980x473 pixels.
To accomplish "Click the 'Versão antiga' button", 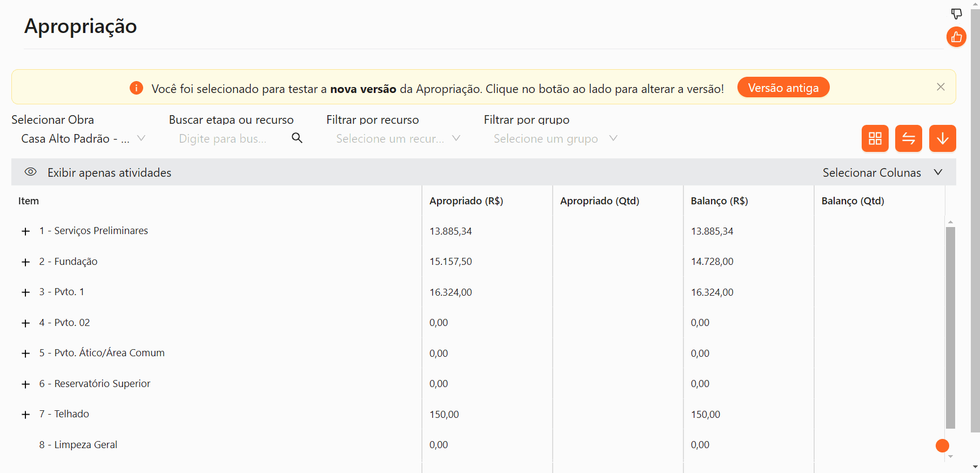I will [783, 88].
